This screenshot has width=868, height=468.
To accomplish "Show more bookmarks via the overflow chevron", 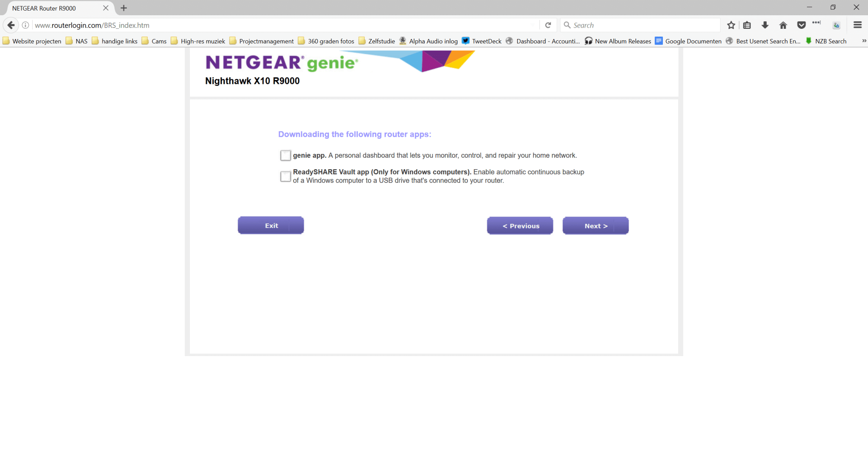I will tap(864, 41).
